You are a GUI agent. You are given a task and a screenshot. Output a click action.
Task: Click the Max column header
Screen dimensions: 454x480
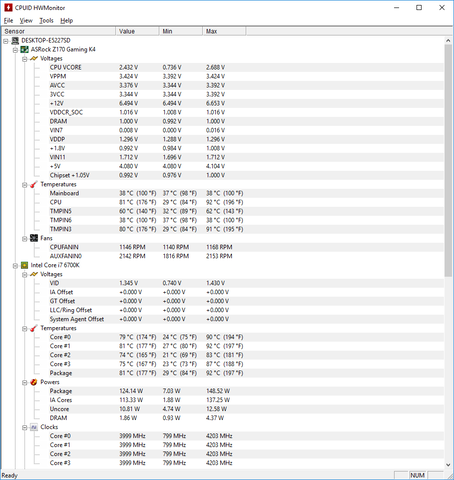pos(224,31)
